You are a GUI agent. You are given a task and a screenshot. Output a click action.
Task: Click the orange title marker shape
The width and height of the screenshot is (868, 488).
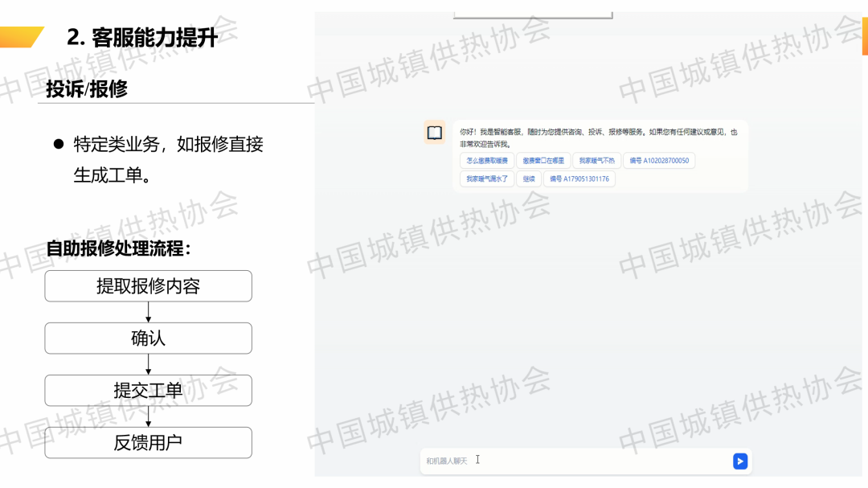click(x=20, y=37)
